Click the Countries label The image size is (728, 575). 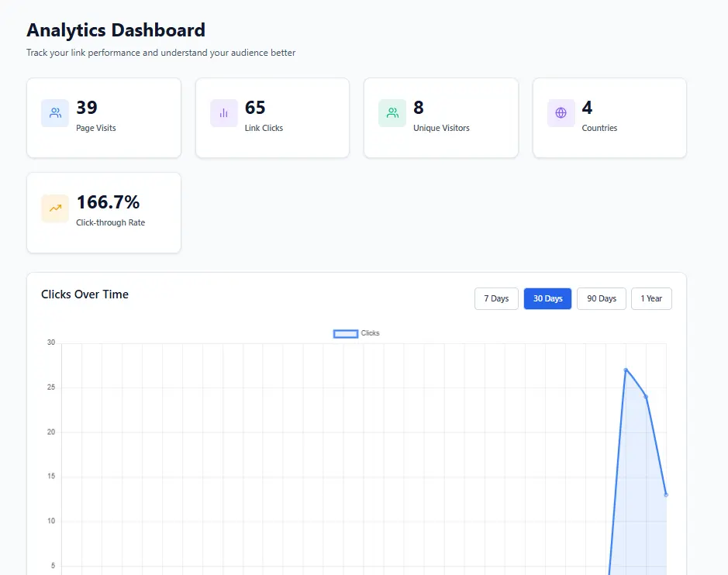(x=599, y=128)
